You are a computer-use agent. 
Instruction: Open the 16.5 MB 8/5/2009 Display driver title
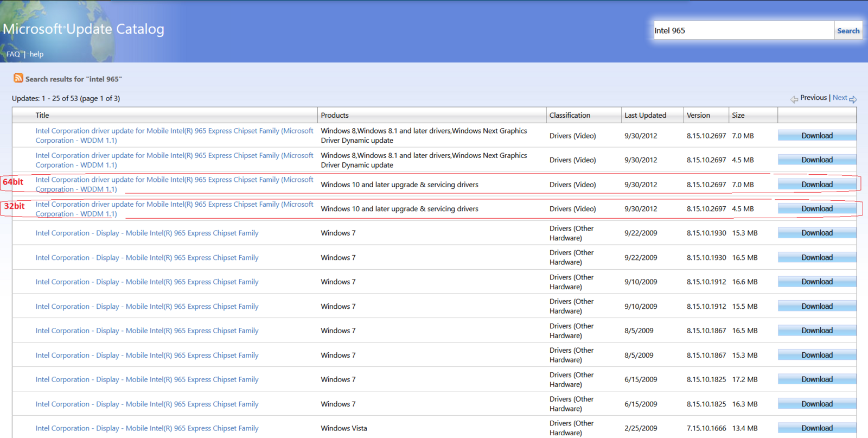tap(147, 331)
